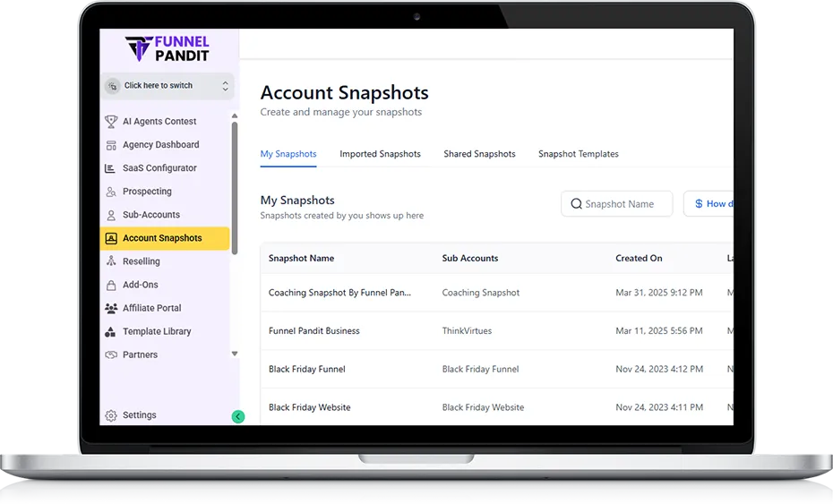This screenshot has height=504, width=833.
Task: Click the Funnel Pandit logo
Action: click(167, 49)
